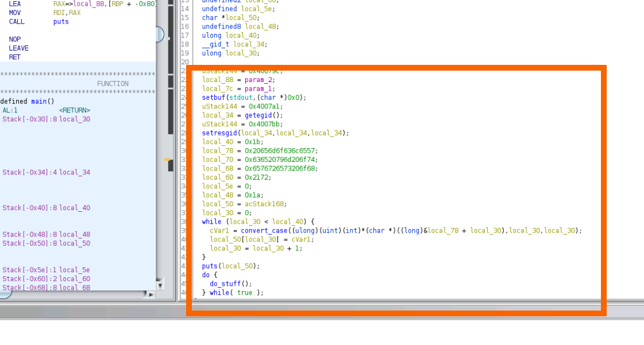This screenshot has height=345, width=644.
Task: Click the orange marker in the overview margin
Action: [x=167, y=159]
